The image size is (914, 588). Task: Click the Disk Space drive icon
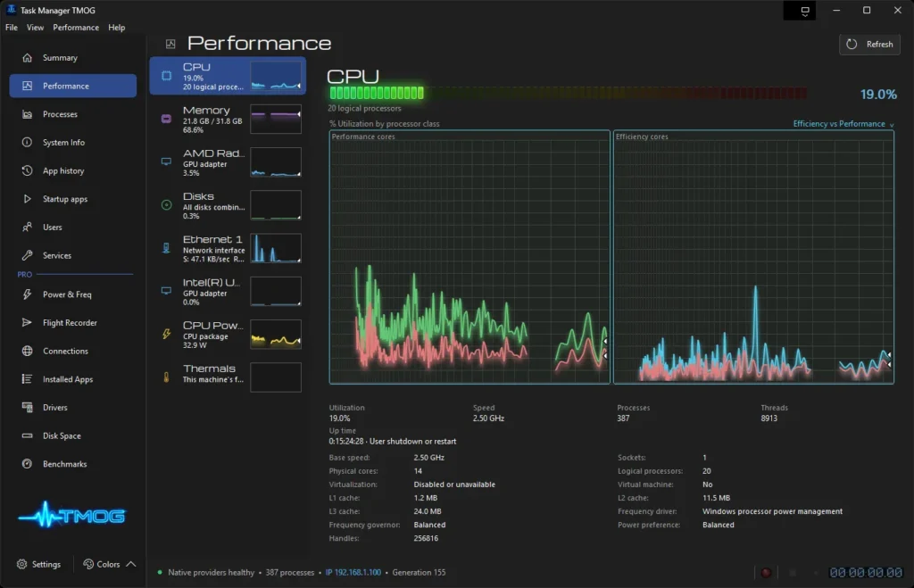27,435
